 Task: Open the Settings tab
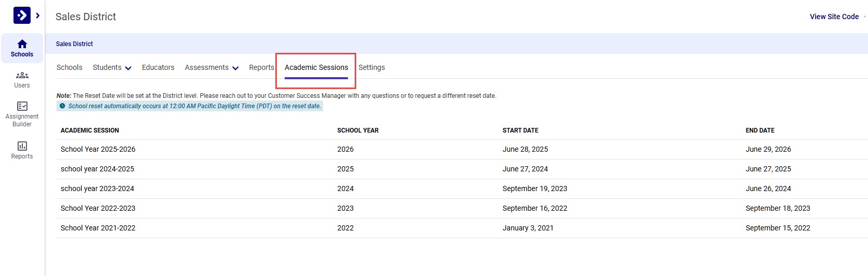[372, 68]
